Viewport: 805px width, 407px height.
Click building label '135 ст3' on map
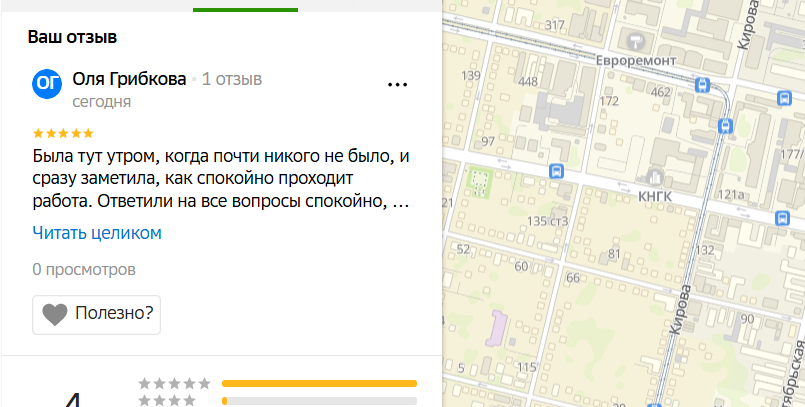coord(548,221)
